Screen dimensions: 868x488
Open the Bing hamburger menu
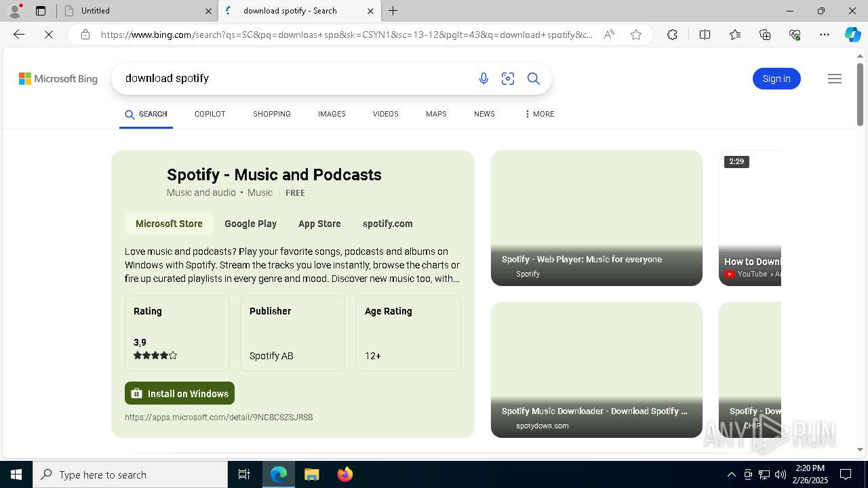tap(835, 79)
